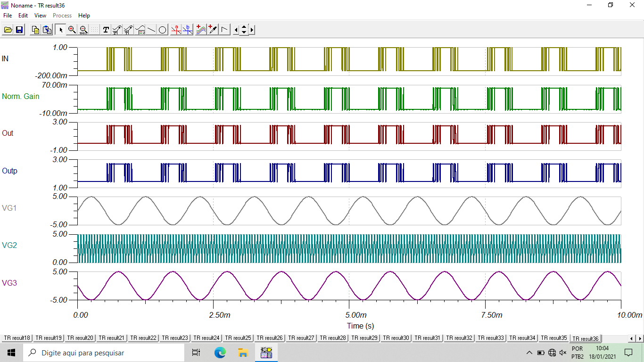
Task: Click the up arrow toolbar button
Action: 244,27
